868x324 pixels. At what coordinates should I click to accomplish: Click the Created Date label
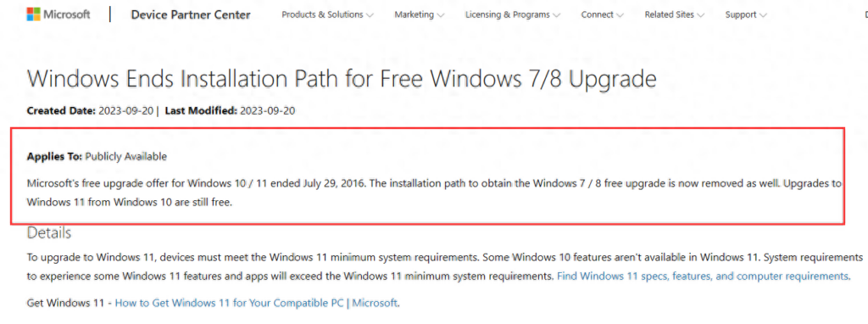click(61, 111)
